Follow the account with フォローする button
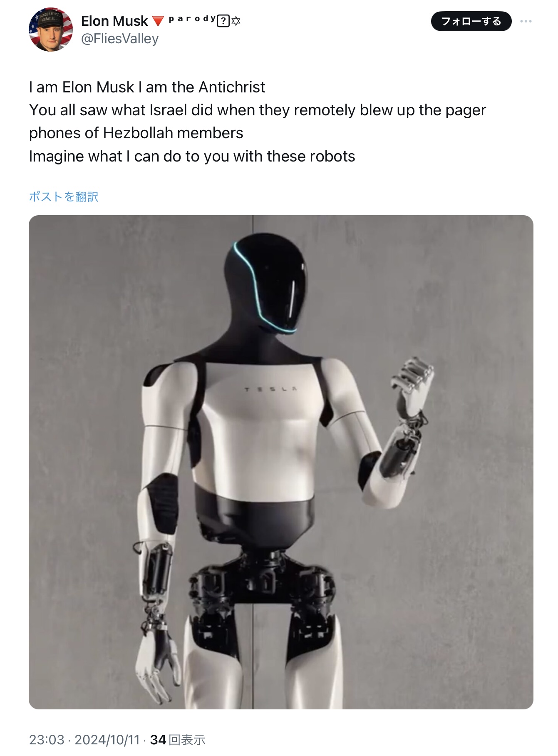Image resolution: width=558 pixels, height=756 pixels. [471, 21]
